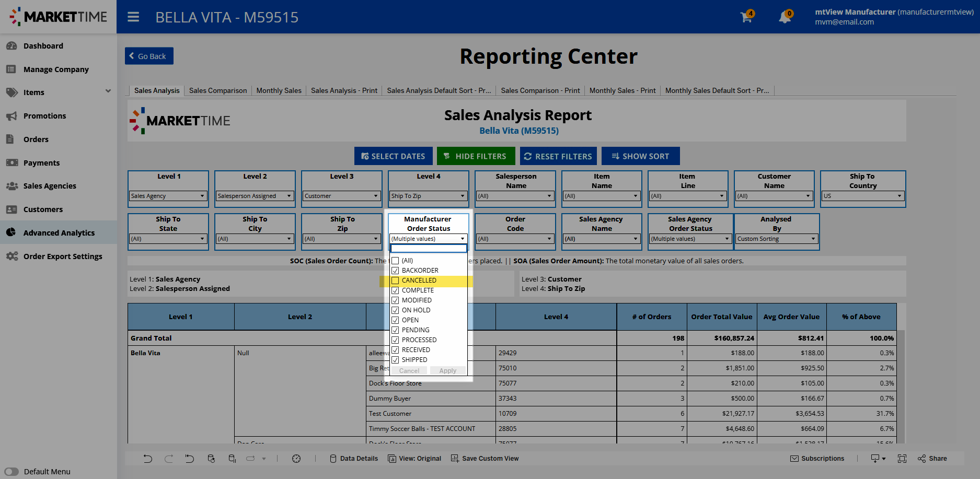Image resolution: width=980 pixels, height=479 pixels.
Task: Click the SELECT DATES button
Action: click(x=393, y=156)
